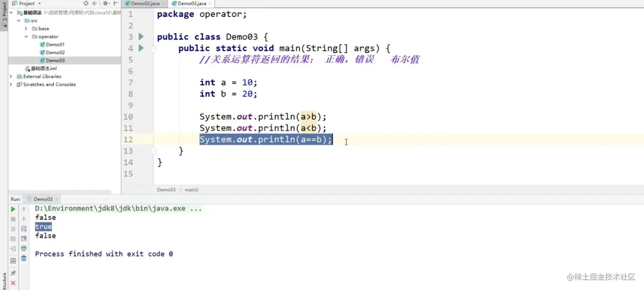Collapse the operator package folder
Viewport: 644px width, 290px height.
tap(26, 36)
